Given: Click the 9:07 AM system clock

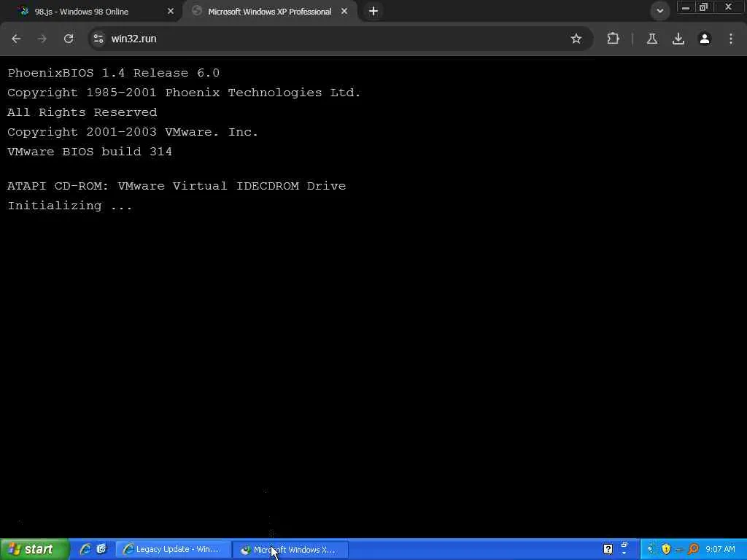Looking at the screenshot, I should (x=720, y=549).
